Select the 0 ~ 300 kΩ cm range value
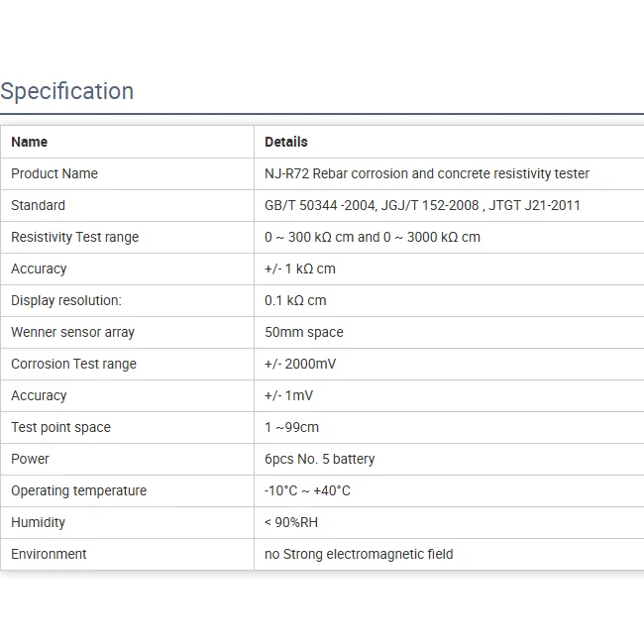Screen dimensions: 644x644 [x=373, y=237]
